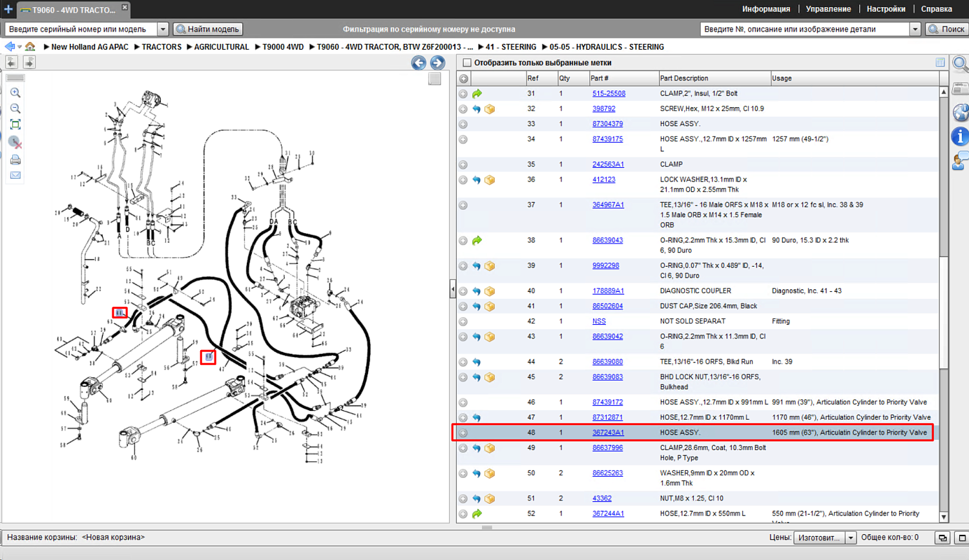Add Ref 33 hose assembly with plus icon
Screen dimensions: 969x560
(x=463, y=124)
